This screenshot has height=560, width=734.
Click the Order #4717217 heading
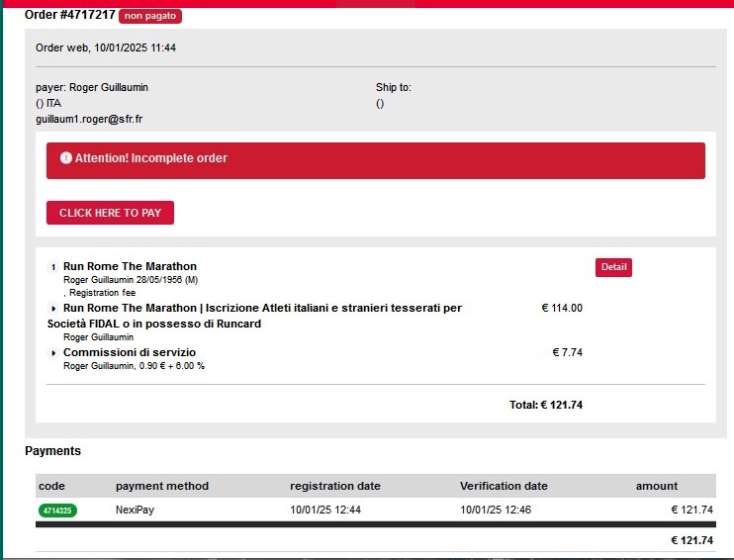70,15
